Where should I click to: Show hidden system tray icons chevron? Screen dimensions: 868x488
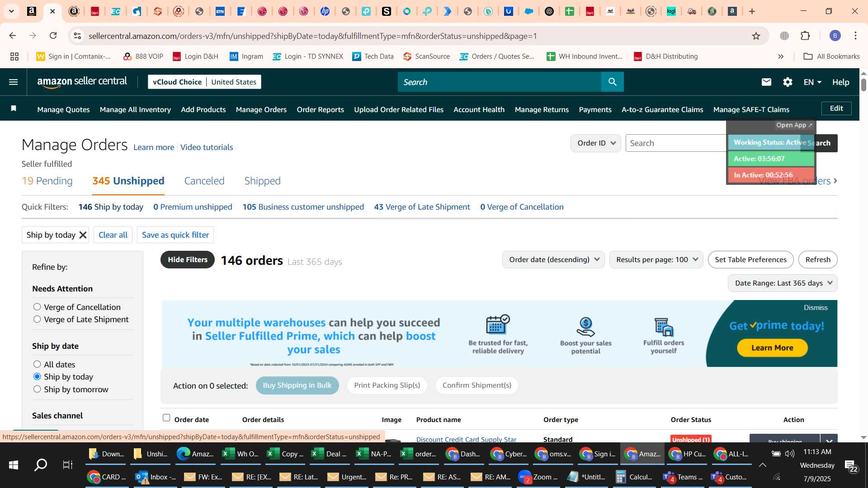coord(762,465)
